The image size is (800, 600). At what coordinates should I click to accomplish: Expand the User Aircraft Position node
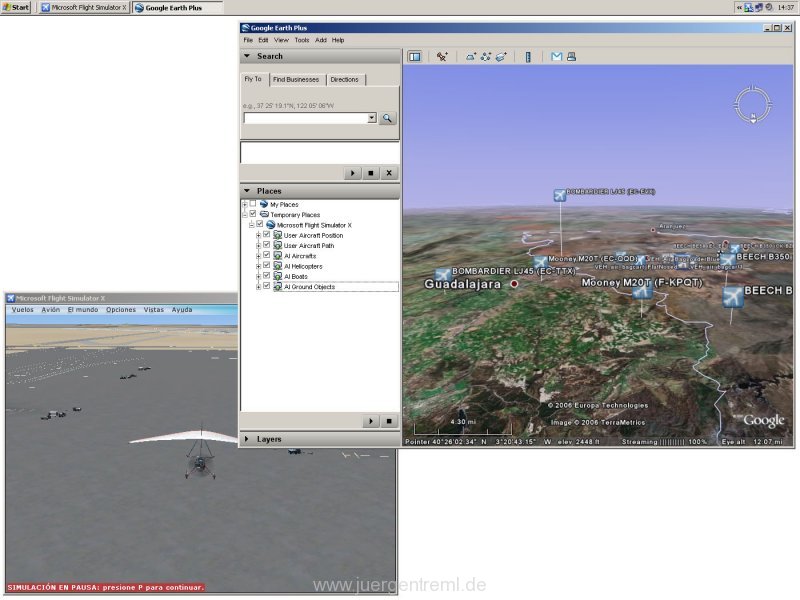point(258,235)
